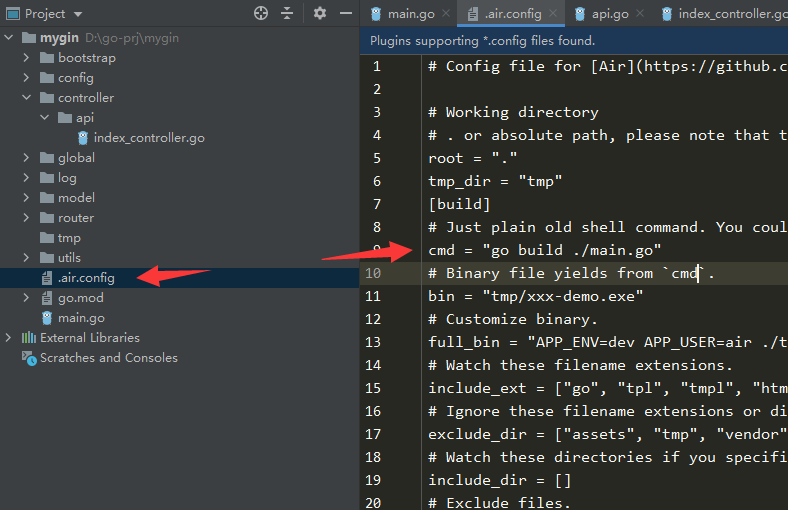The width and height of the screenshot is (788, 510).
Task: Expand the bootstrap folder
Action: tap(26, 57)
